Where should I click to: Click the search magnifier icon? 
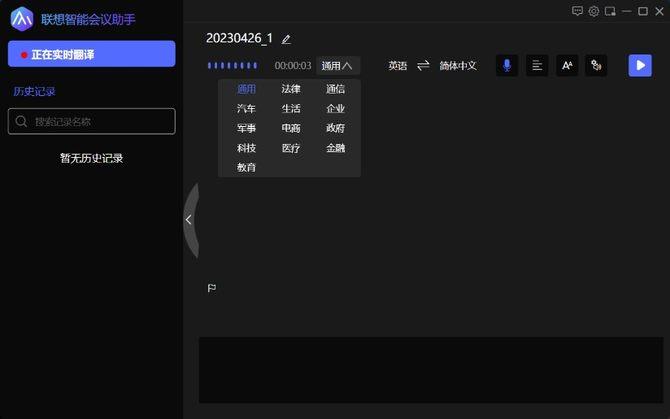pos(21,121)
